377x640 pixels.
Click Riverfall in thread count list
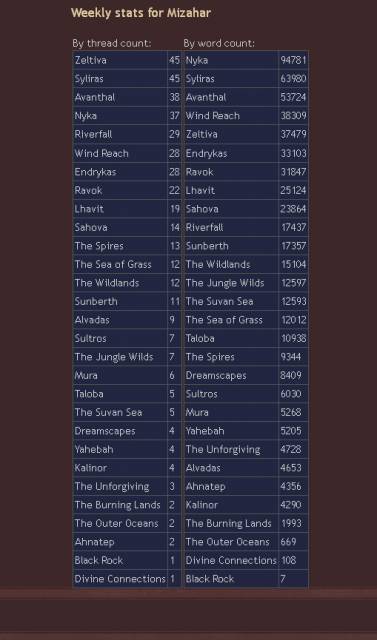[x=93, y=134]
